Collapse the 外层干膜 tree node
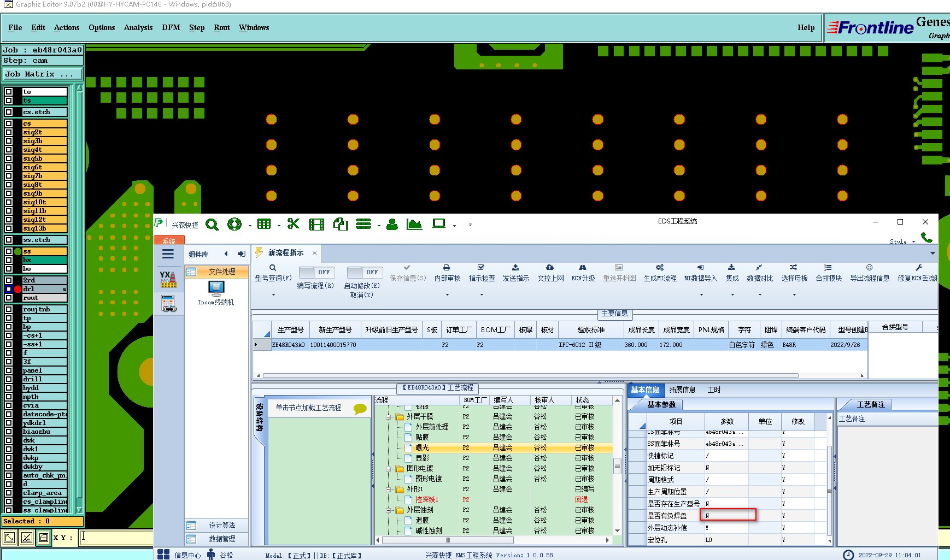This screenshot has width=950, height=560. click(x=390, y=417)
